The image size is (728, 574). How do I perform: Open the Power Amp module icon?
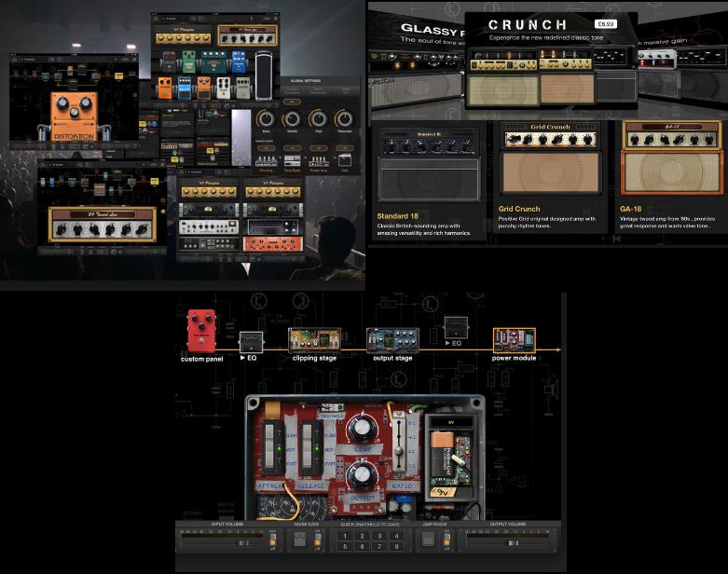(x=319, y=161)
